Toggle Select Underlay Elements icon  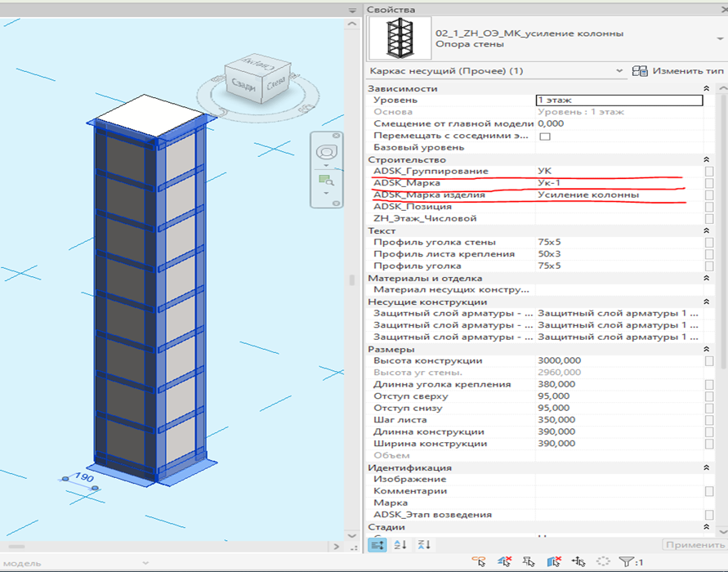(x=504, y=562)
